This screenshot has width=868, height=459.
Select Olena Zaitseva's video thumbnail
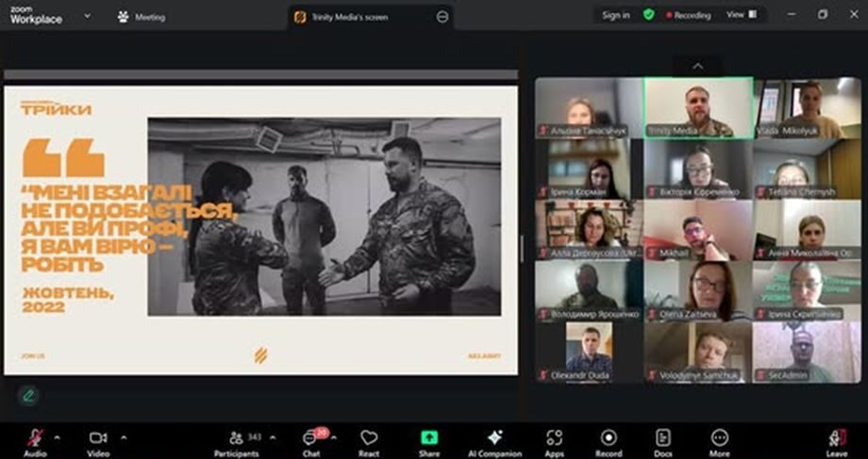point(698,291)
